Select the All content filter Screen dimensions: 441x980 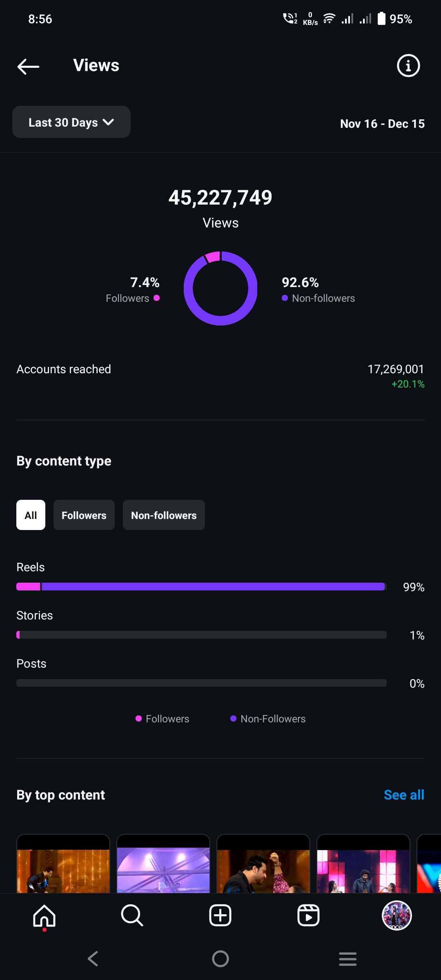pyautogui.click(x=31, y=515)
